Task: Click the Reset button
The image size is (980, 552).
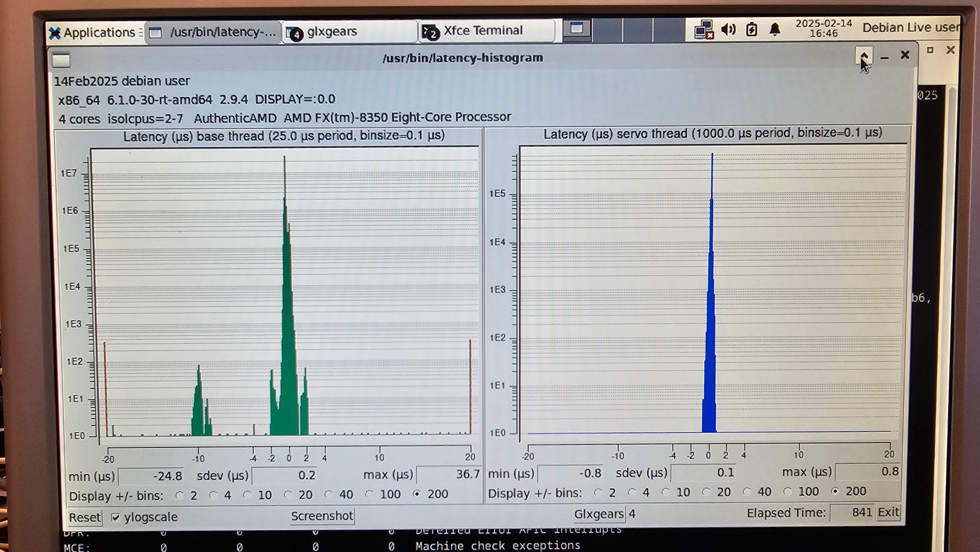Action: point(85,517)
